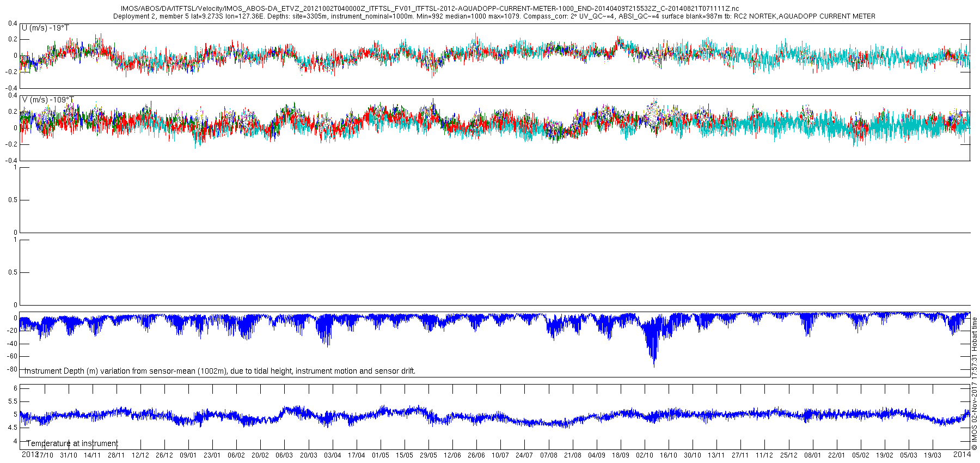Select the Deployment 2 metadata line
The image size is (980, 463).
point(494,16)
